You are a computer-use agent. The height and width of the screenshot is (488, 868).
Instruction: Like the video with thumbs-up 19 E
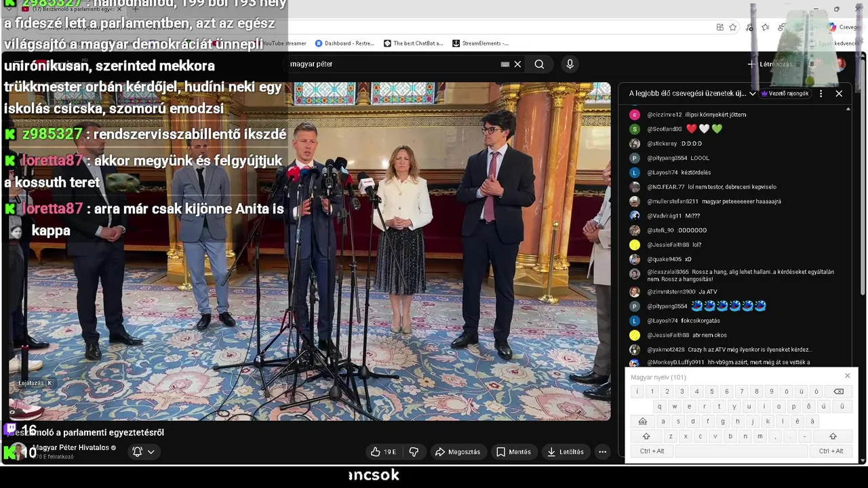click(383, 451)
